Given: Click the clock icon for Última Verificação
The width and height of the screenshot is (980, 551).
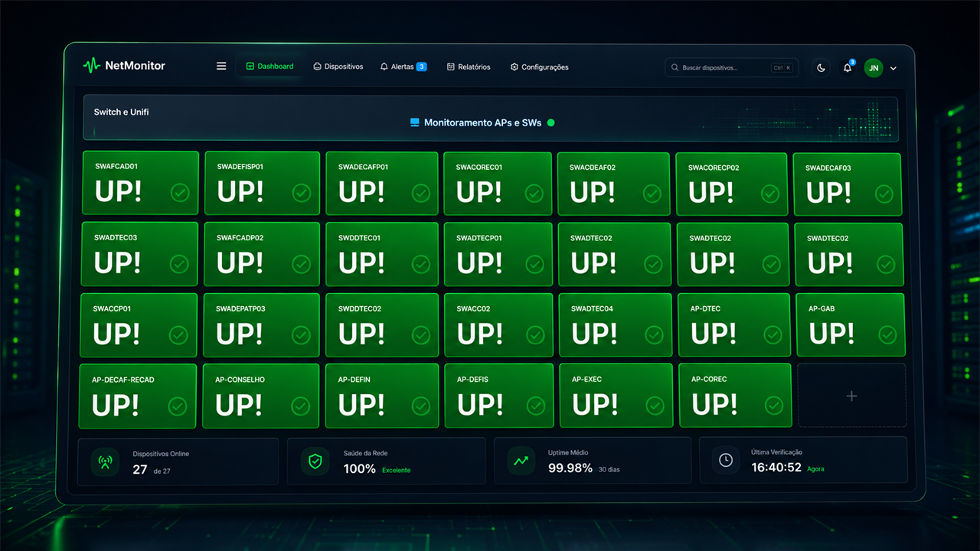Looking at the screenshot, I should [x=726, y=461].
